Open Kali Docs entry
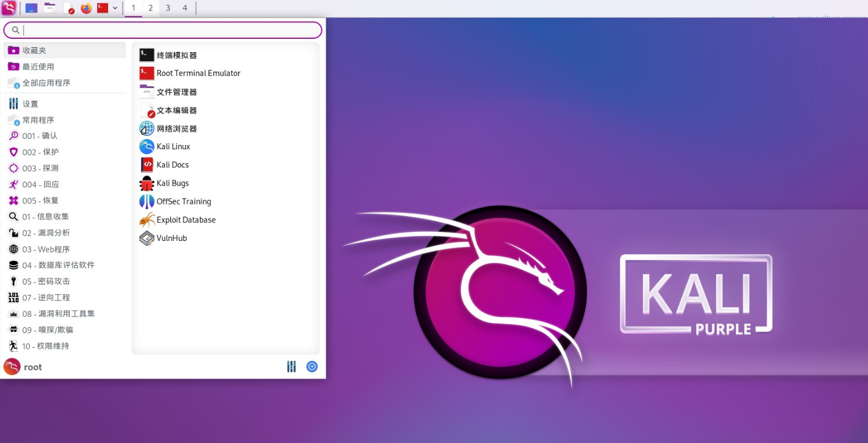This screenshot has height=443, width=868. pos(226,165)
